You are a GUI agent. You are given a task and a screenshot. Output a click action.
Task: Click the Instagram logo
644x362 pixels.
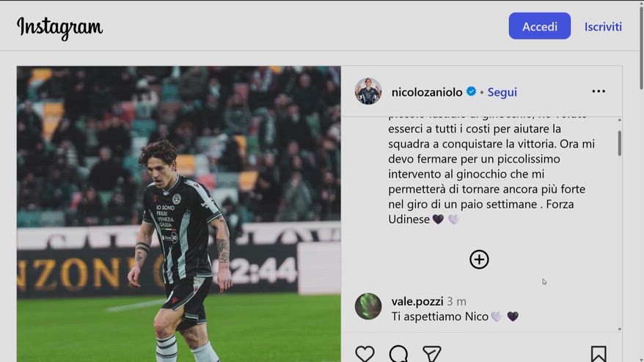point(59,28)
